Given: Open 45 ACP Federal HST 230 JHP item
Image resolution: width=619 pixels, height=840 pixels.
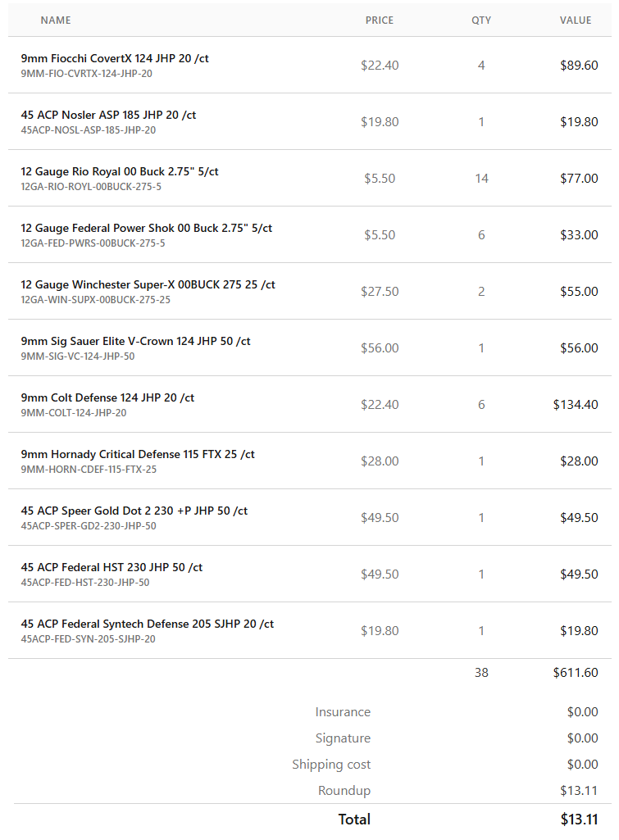Looking at the screenshot, I should (x=112, y=567).
